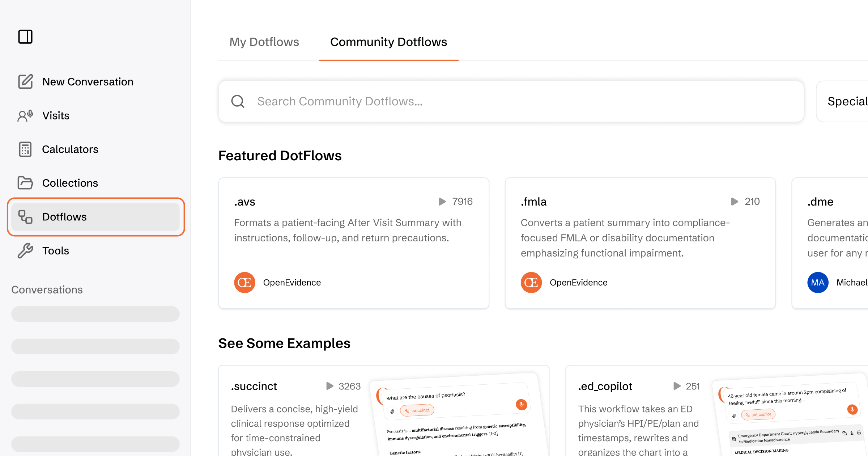The width and height of the screenshot is (868, 456).
Task: Click the New Conversation pencil icon
Action: (25, 81)
